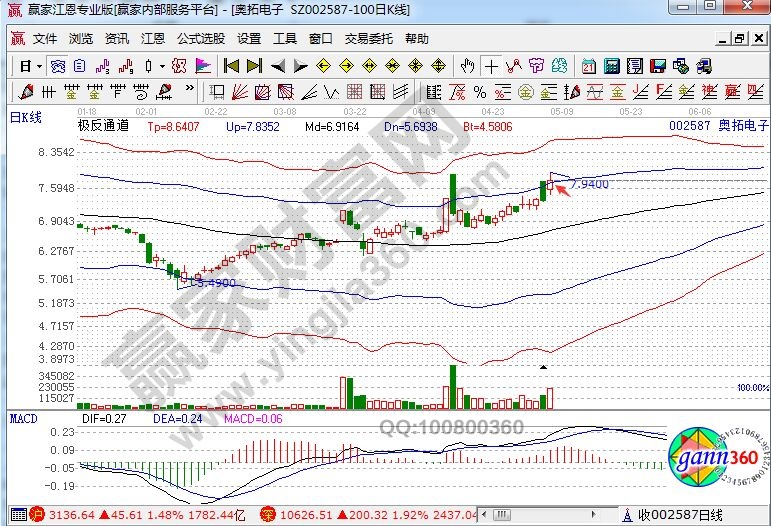Click the purple 节 icon
771x526 pixels.
pyautogui.click(x=536, y=66)
